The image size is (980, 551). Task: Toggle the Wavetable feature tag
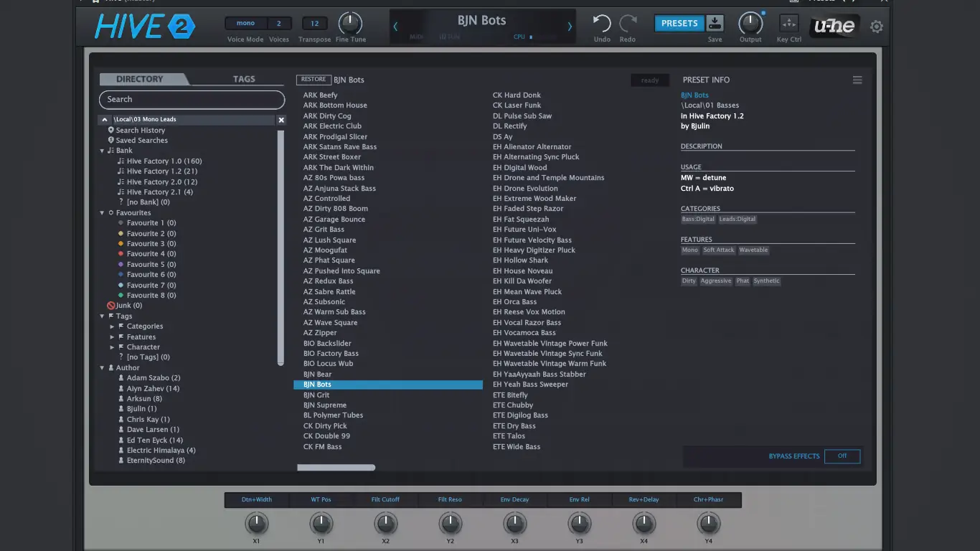[753, 250]
